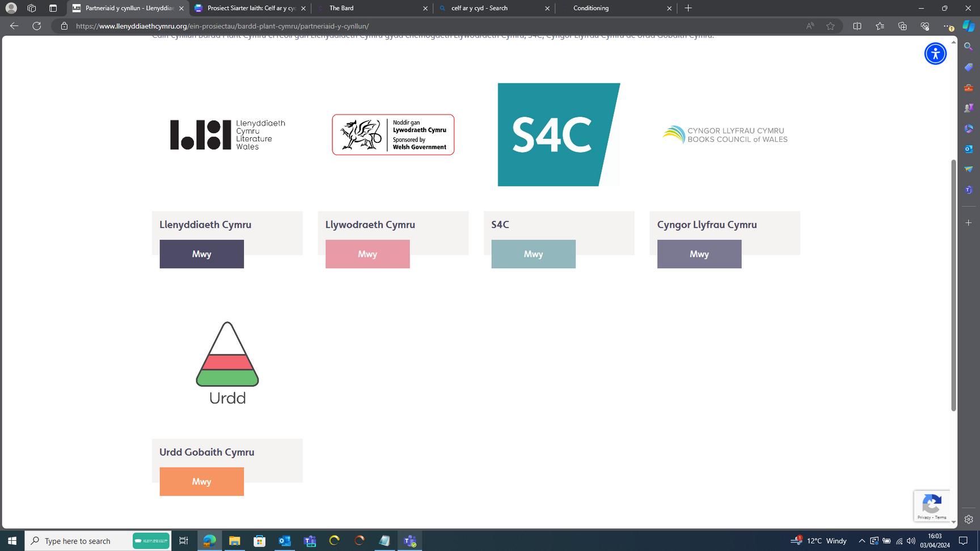Turn on Read aloud

810,26
